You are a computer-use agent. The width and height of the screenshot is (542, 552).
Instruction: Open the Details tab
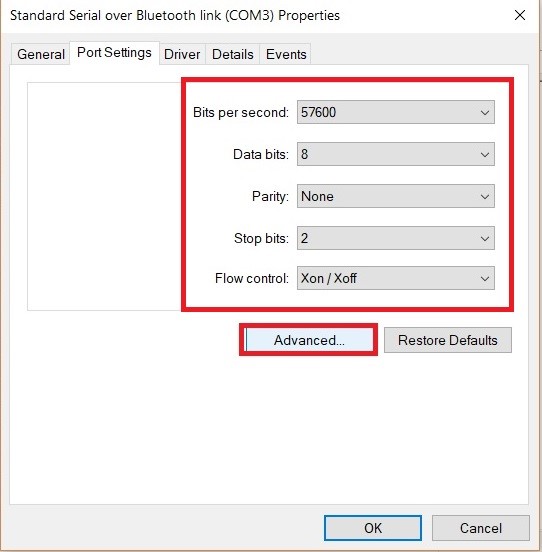pos(233,54)
